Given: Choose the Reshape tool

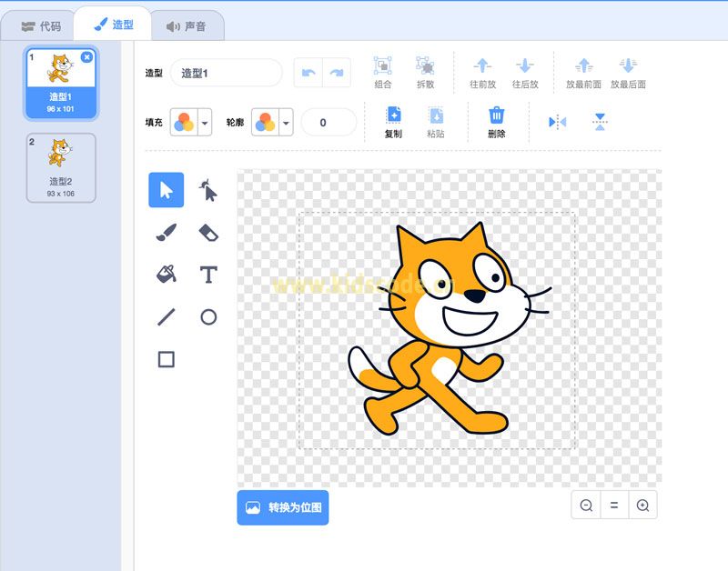Looking at the screenshot, I should tap(208, 190).
